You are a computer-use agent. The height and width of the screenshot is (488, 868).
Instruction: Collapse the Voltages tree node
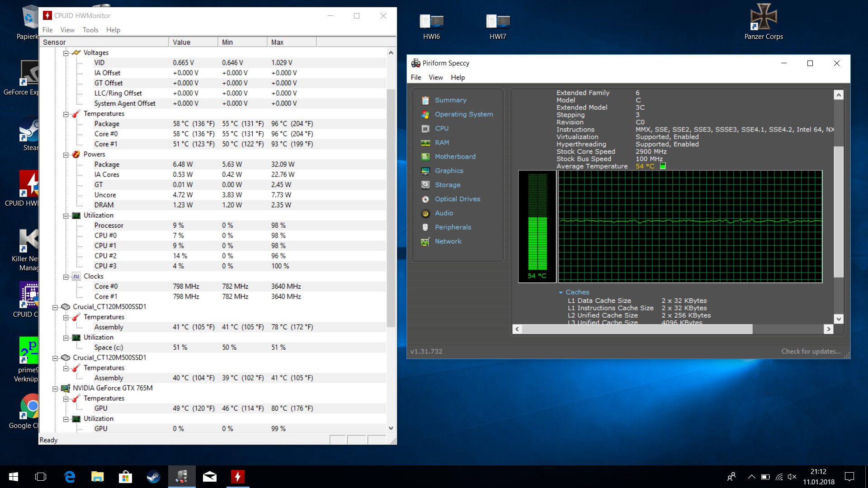click(x=66, y=53)
